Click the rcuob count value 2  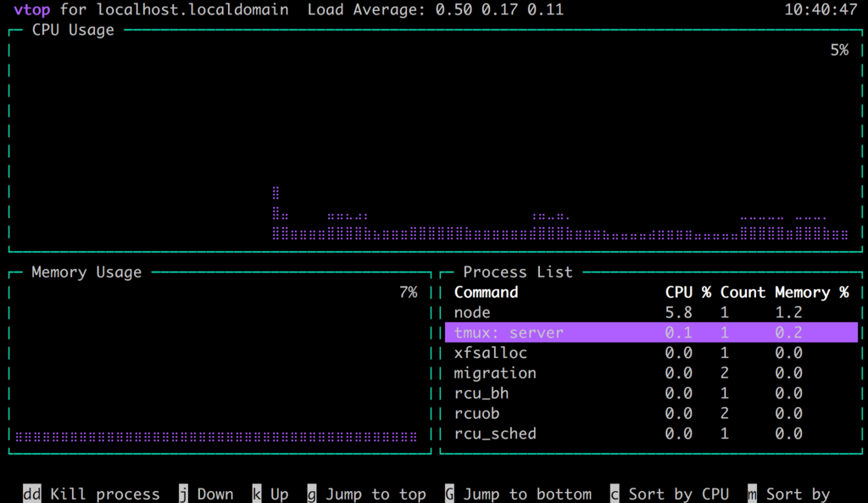tap(724, 413)
